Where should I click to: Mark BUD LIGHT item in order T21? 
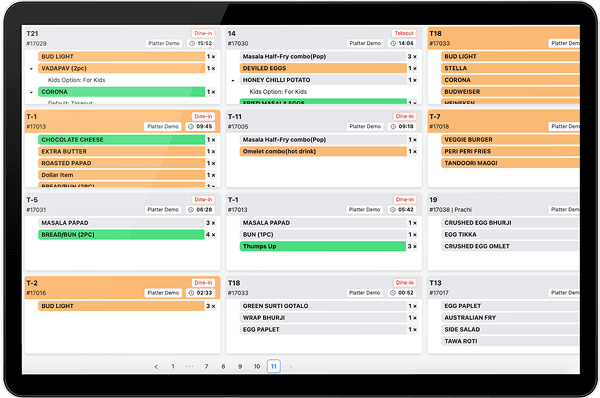pyautogui.click(x=122, y=57)
